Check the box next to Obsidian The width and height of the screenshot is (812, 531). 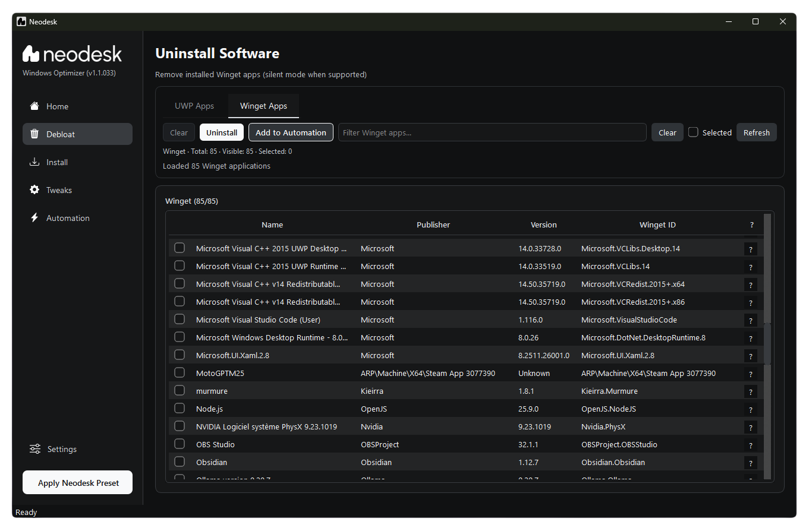click(179, 461)
